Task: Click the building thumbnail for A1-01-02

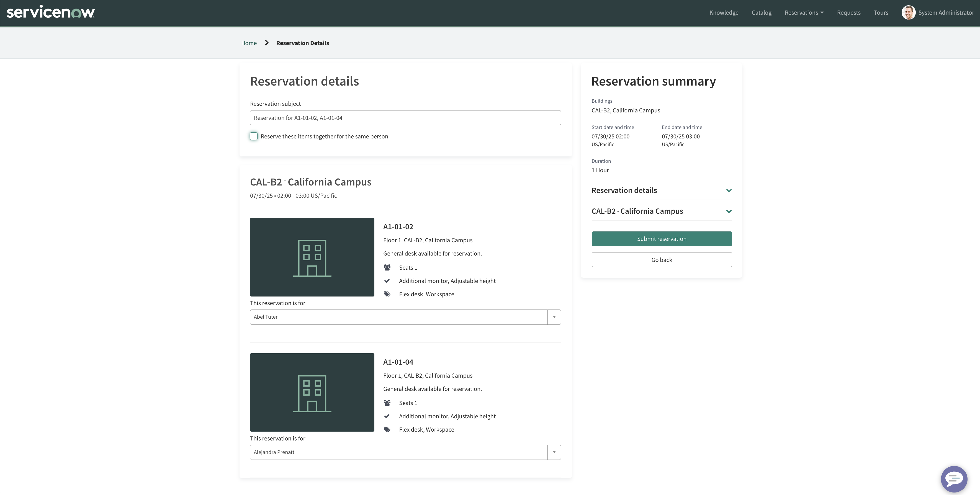Action: point(312,257)
